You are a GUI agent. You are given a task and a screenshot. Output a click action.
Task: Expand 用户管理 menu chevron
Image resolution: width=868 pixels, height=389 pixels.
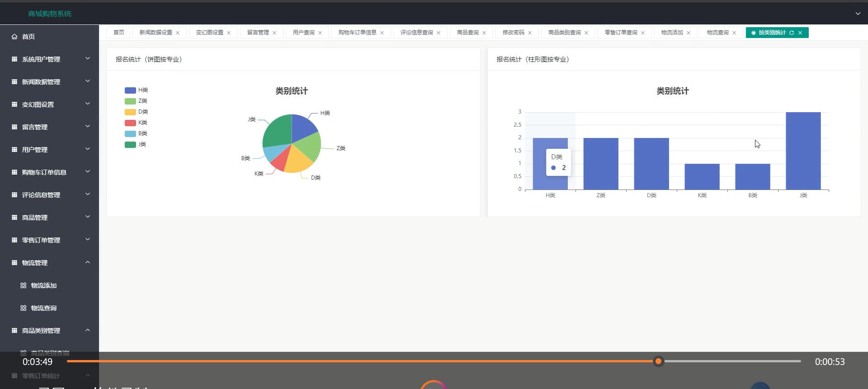88,149
